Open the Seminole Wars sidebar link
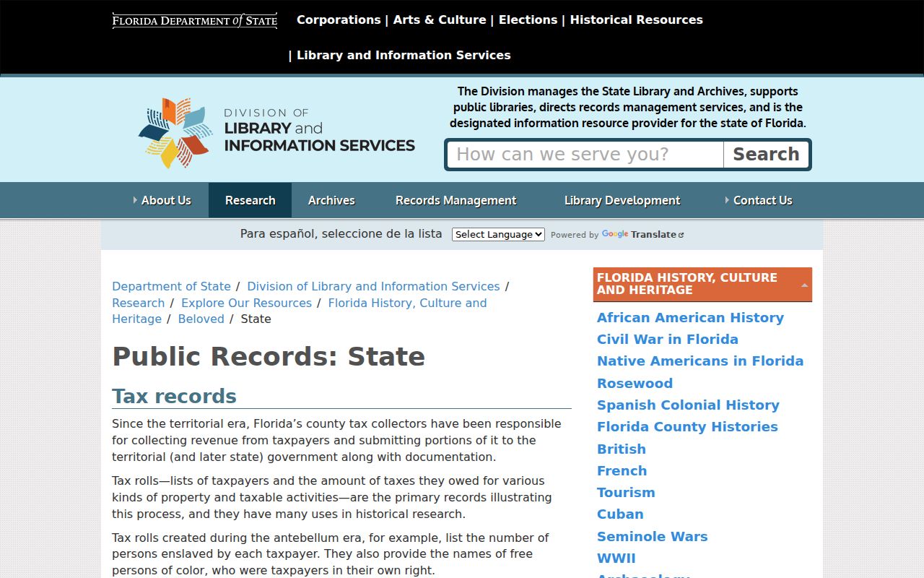Screen dimensions: 924x578 click(652, 536)
